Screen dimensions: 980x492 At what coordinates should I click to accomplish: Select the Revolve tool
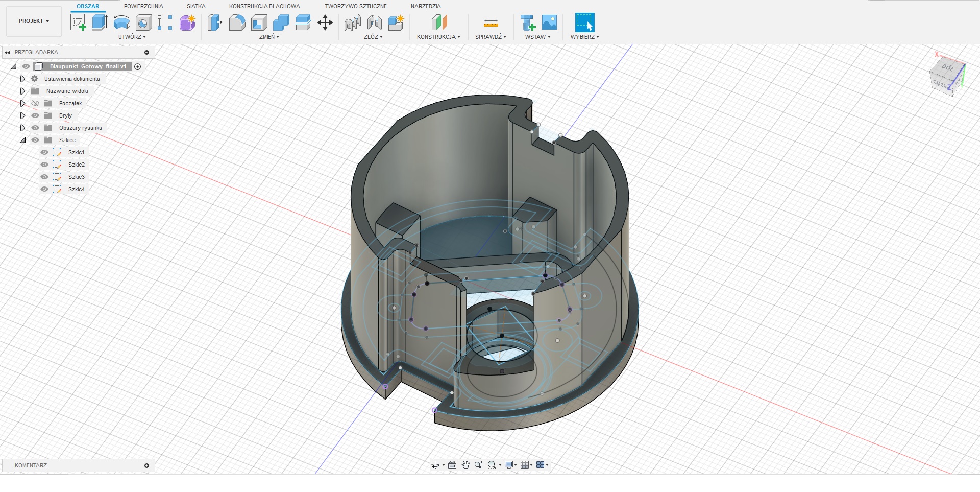coord(121,22)
